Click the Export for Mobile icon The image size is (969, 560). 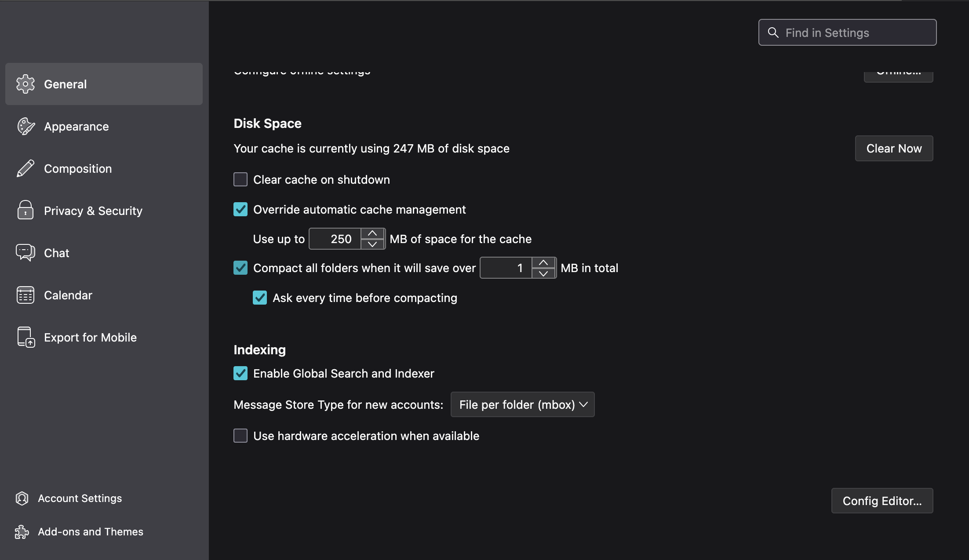click(25, 337)
